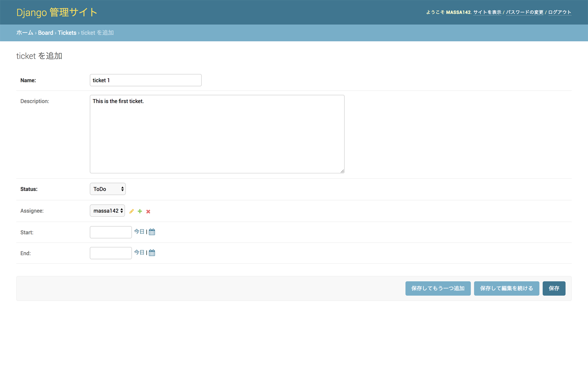The image size is (588, 368).
Task: Click 保存してもう一つ追加 button
Action: [438, 289]
